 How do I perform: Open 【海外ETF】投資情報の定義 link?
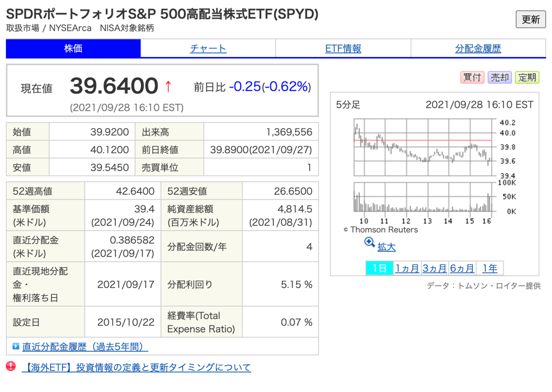pos(137,367)
